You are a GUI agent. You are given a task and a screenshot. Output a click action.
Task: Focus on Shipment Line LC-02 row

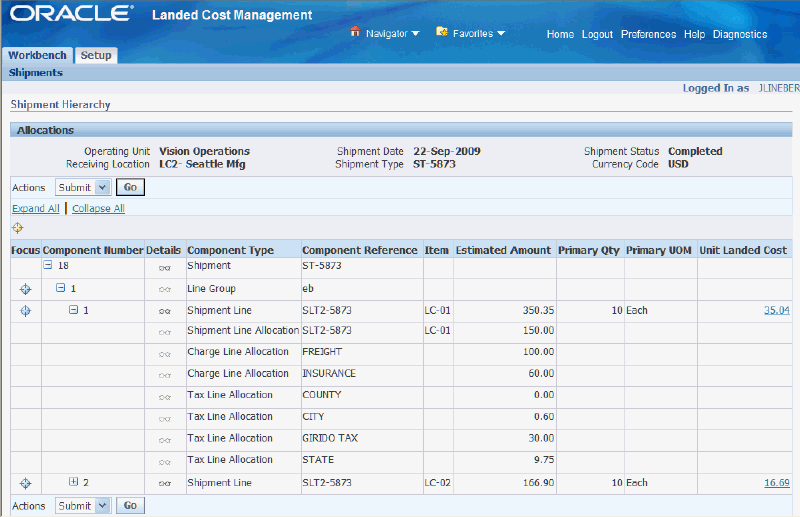pos(25,483)
